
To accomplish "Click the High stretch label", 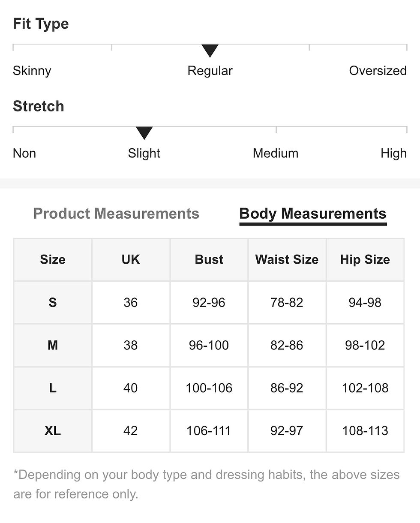I will tap(393, 153).
